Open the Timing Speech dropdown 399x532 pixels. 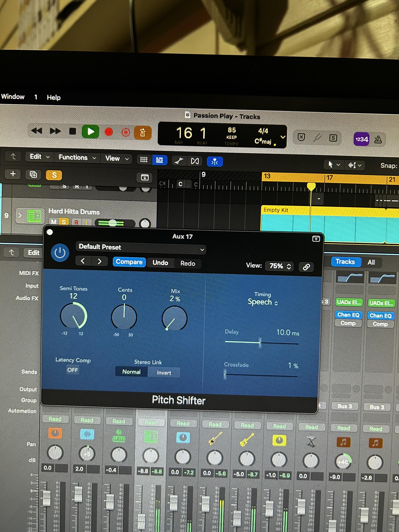263,302
